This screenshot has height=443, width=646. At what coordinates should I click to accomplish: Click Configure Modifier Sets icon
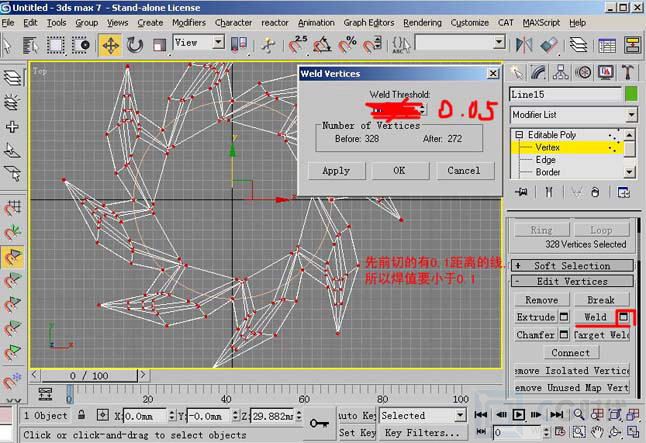(x=623, y=192)
